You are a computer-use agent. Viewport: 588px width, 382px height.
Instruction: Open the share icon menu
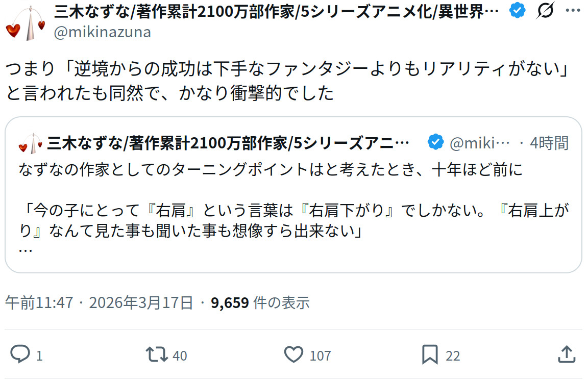coord(567,354)
